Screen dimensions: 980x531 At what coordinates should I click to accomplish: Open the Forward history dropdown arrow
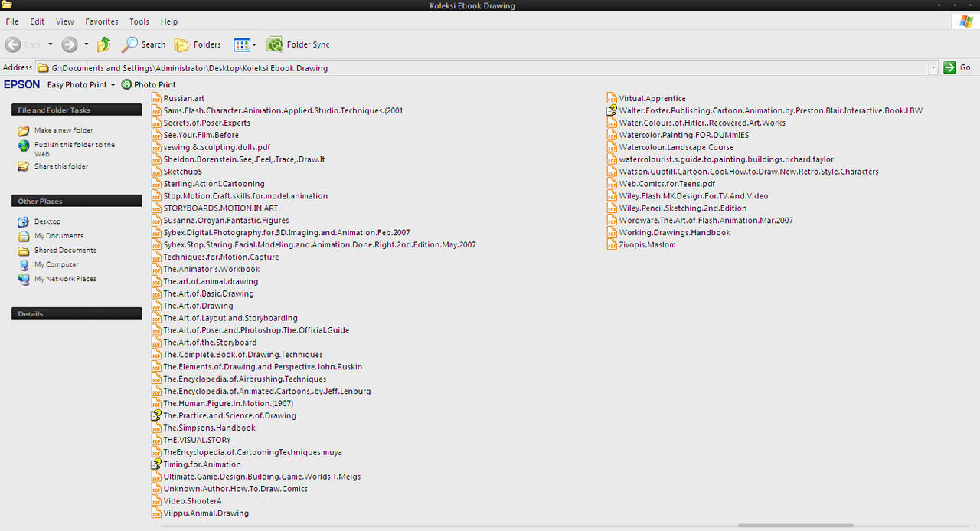click(x=86, y=44)
